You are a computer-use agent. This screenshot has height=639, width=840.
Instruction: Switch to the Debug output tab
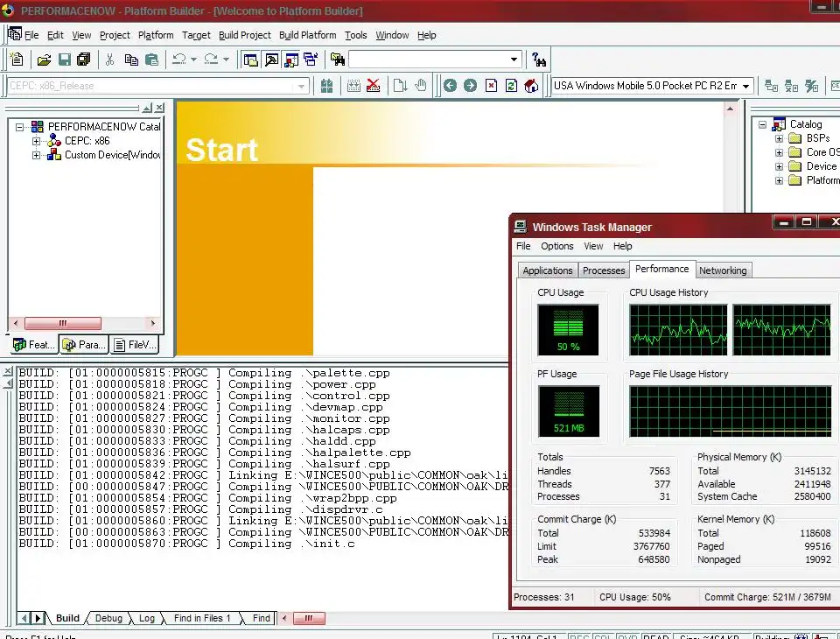point(108,618)
